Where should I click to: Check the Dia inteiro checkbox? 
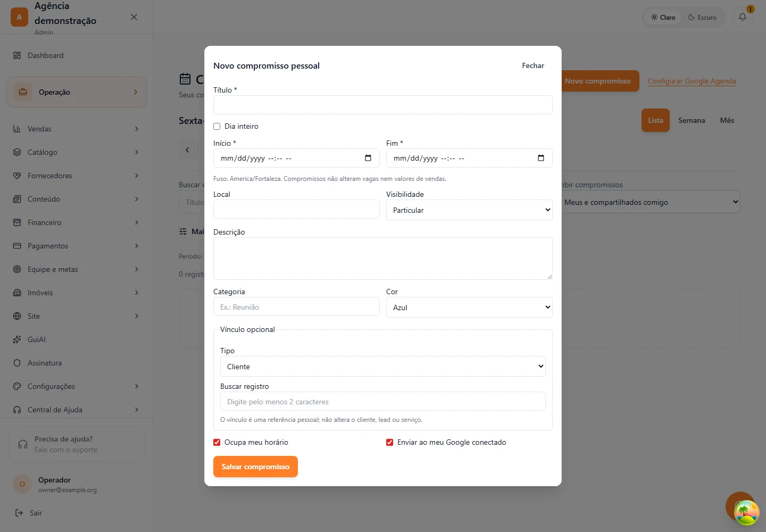click(217, 127)
